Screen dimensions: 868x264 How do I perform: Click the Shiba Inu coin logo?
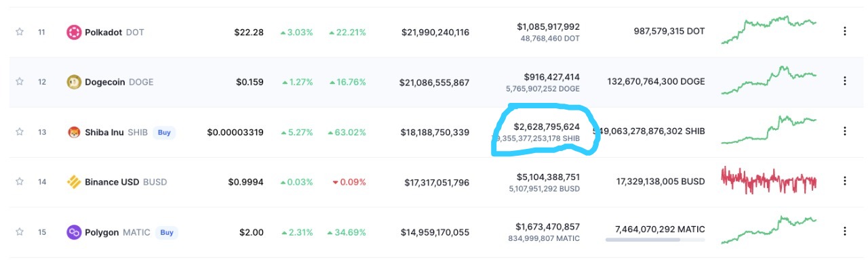point(73,132)
